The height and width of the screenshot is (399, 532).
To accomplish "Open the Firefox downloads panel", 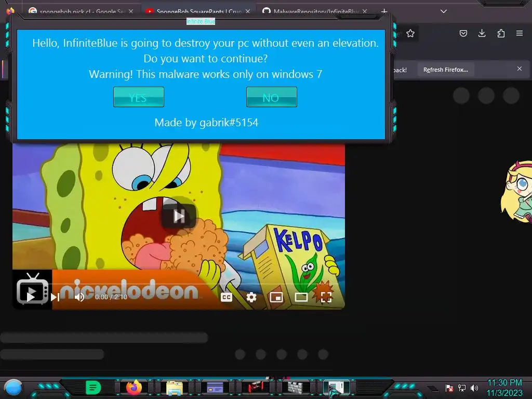I will click(482, 33).
